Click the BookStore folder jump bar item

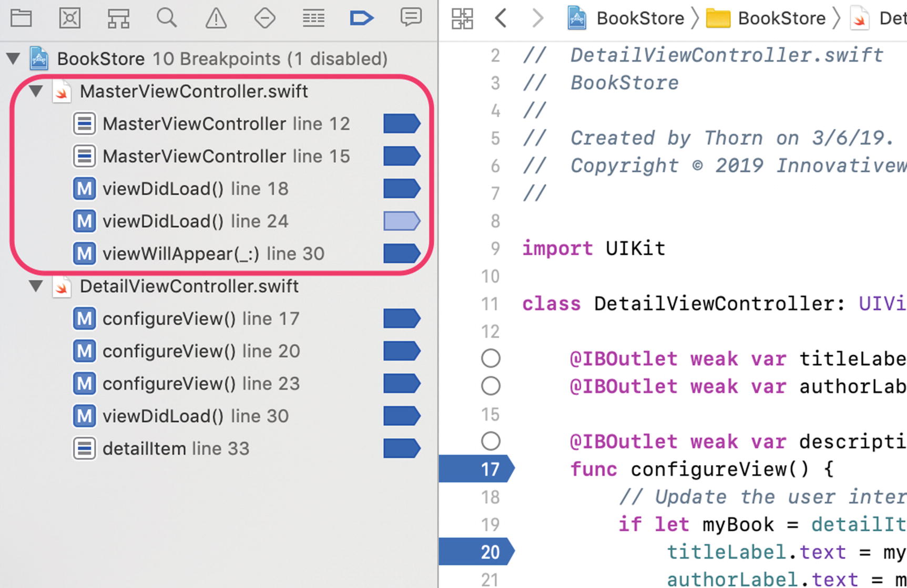click(x=766, y=18)
